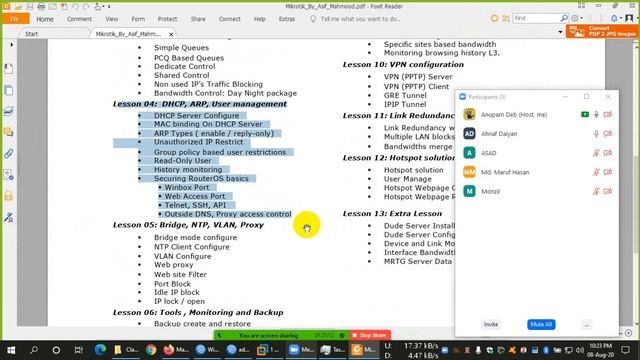Toggle Monzil's video icon in Participants
This screenshot has width=640, height=360.
coord(608,191)
